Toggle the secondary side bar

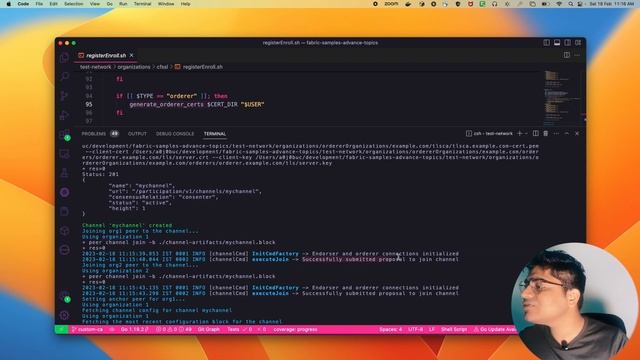pyautogui.click(x=567, y=43)
